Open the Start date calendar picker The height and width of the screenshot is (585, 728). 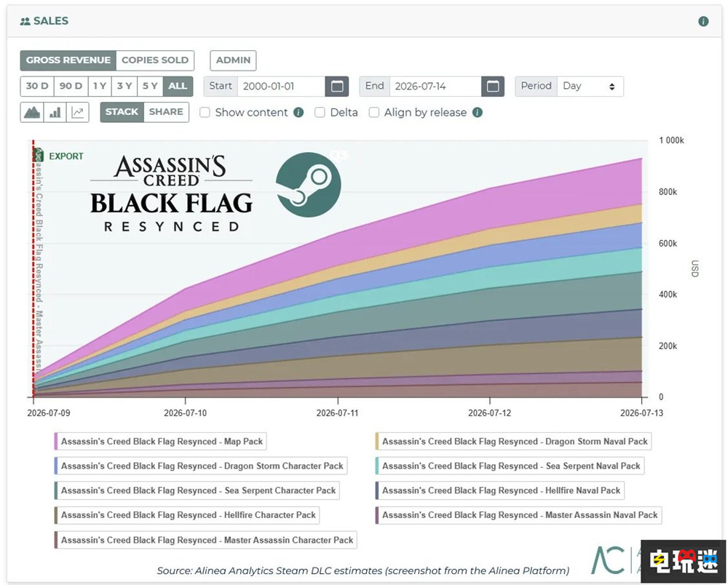click(x=337, y=87)
